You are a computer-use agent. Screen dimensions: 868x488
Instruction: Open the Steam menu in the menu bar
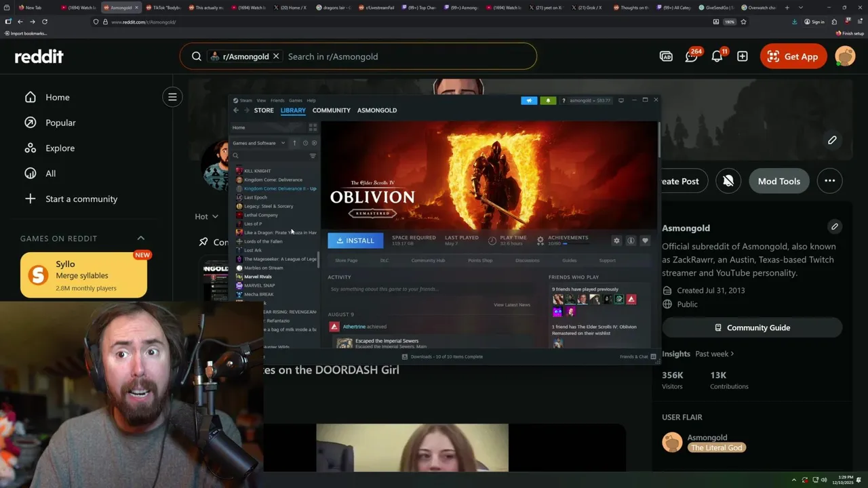[246, 100]
